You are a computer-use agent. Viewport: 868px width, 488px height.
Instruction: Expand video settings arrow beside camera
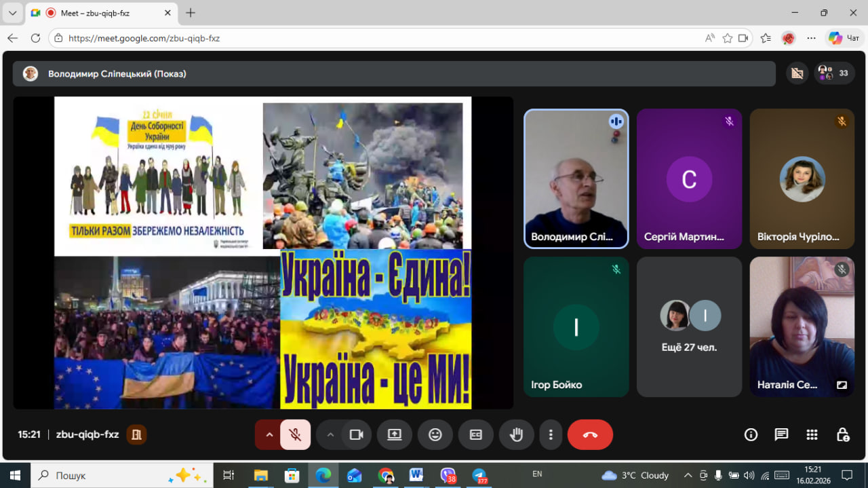330,435
